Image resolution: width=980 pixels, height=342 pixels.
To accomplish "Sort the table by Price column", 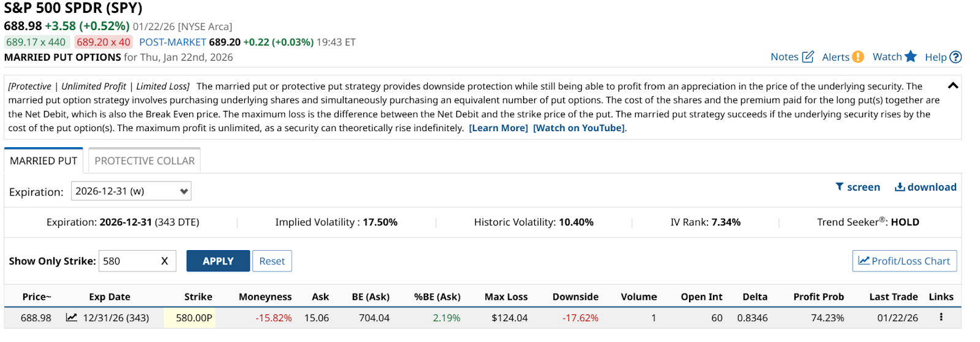I will coord(37,297).
